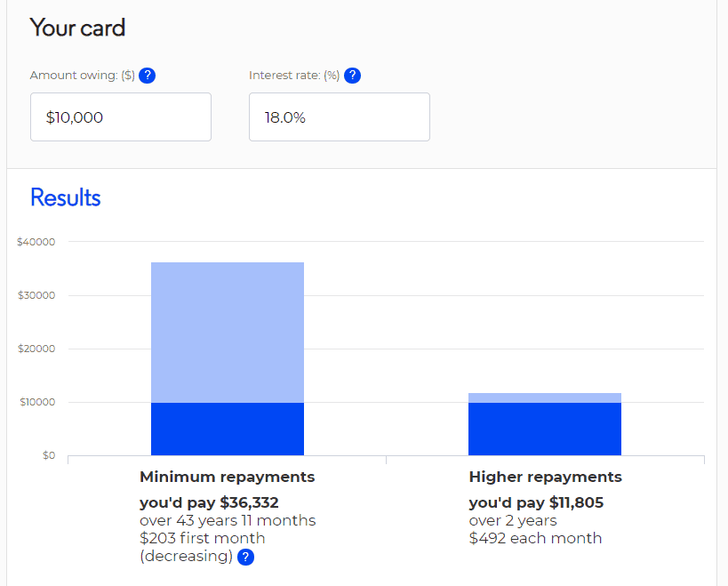Click the $11,805 total payment text

coord(576,502)
